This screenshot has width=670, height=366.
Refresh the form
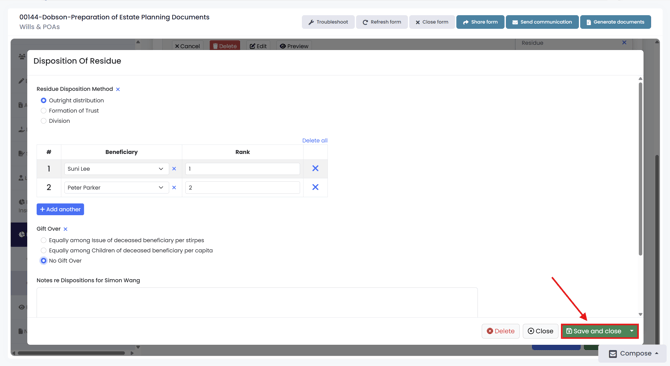click(382, 22)
